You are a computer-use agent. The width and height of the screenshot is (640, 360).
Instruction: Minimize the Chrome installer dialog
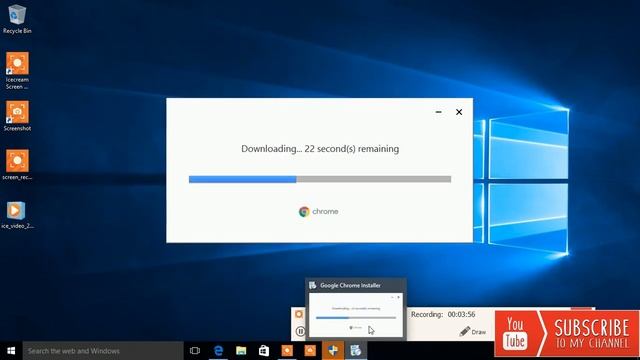pyautogui.click(x=438, y=112)
